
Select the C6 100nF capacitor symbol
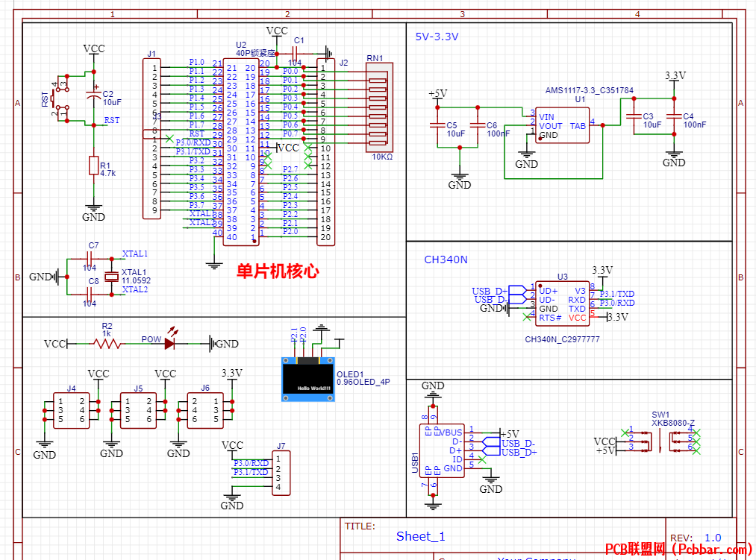(478, 125)
